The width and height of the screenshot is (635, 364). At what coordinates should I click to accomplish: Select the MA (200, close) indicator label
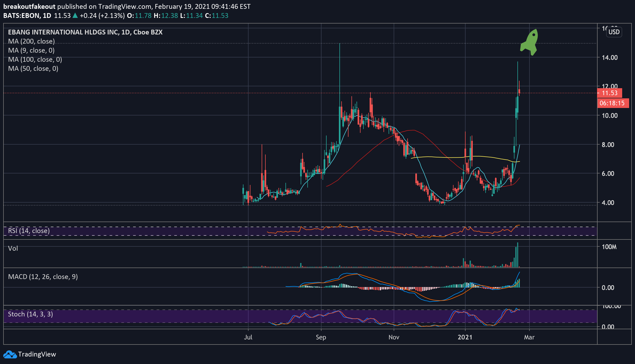(31, 41)
